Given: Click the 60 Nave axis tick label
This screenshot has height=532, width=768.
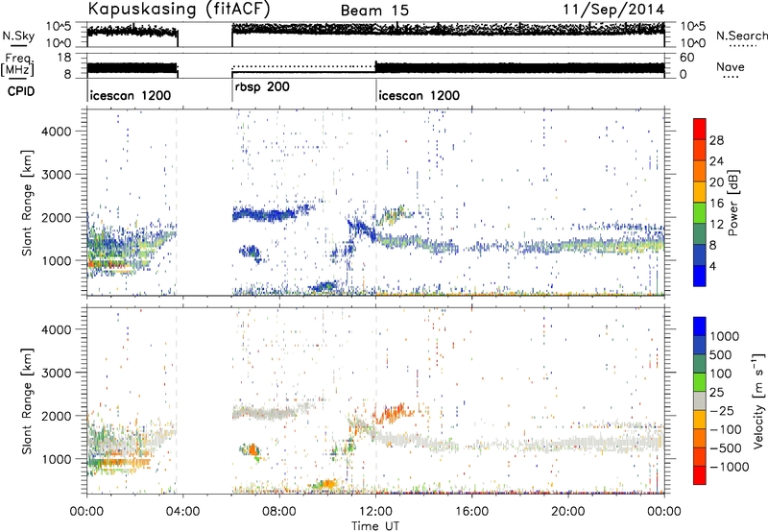Looking at the screenshot, I should coord(687,58).
